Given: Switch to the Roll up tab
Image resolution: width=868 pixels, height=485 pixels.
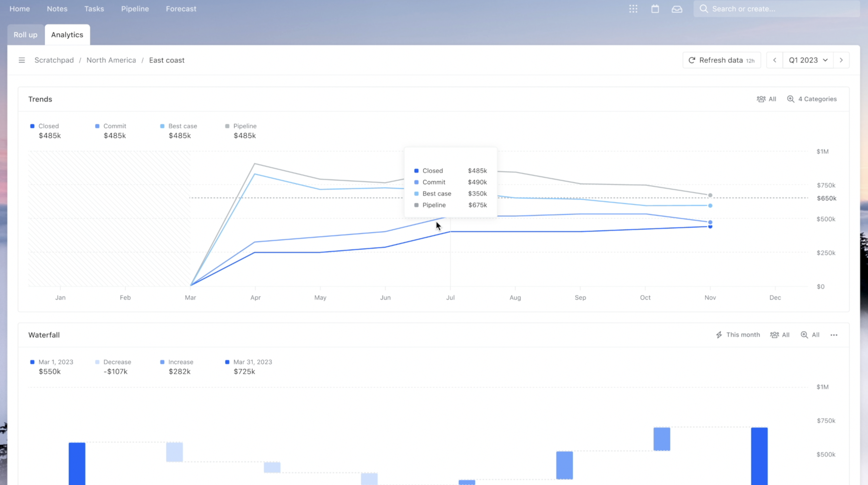Looking at the screenshot, I should (x=25, y=34).
